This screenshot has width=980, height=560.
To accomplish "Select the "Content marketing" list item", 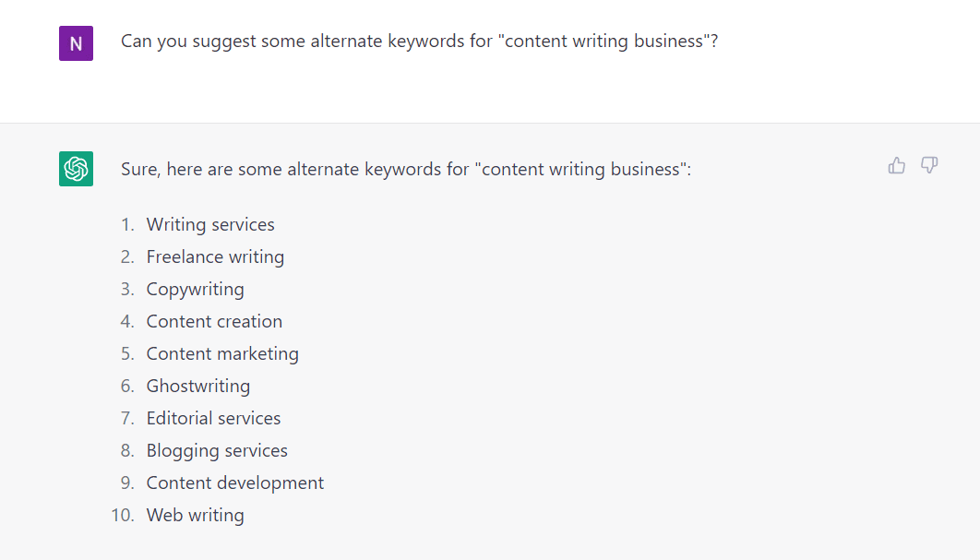I will click(x=222, y=354).
